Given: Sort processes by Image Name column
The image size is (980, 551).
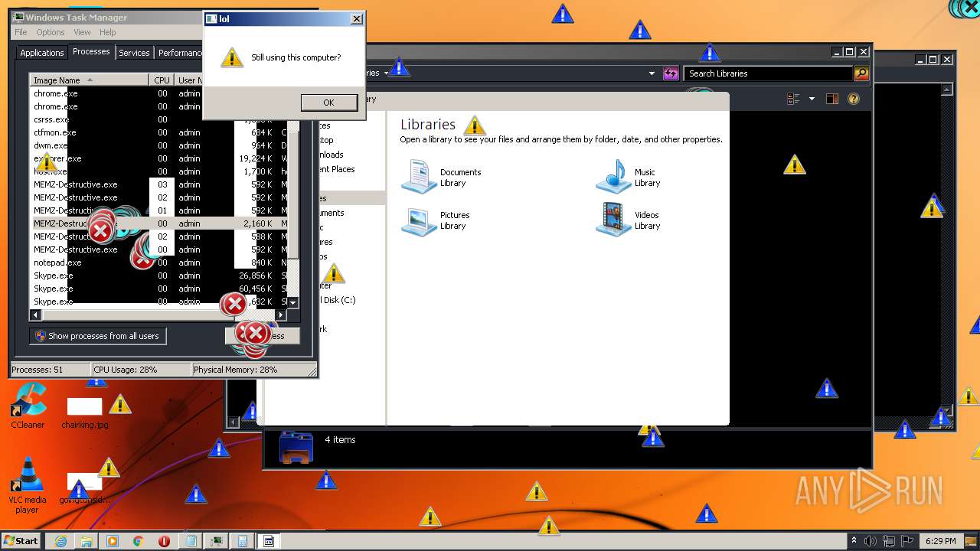Looking at the screenshot, I should coord(90,80).
